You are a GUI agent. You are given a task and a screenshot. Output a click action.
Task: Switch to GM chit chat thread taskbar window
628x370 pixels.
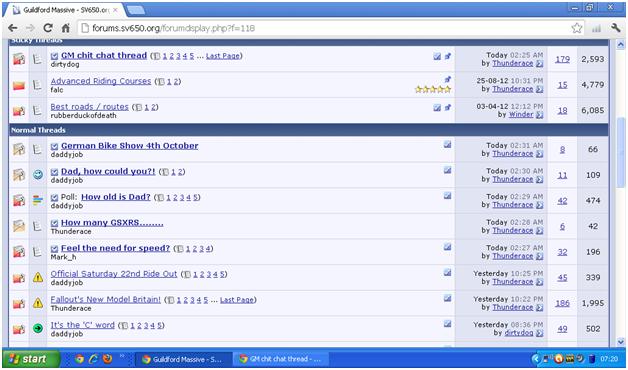[x=281, y=359]
